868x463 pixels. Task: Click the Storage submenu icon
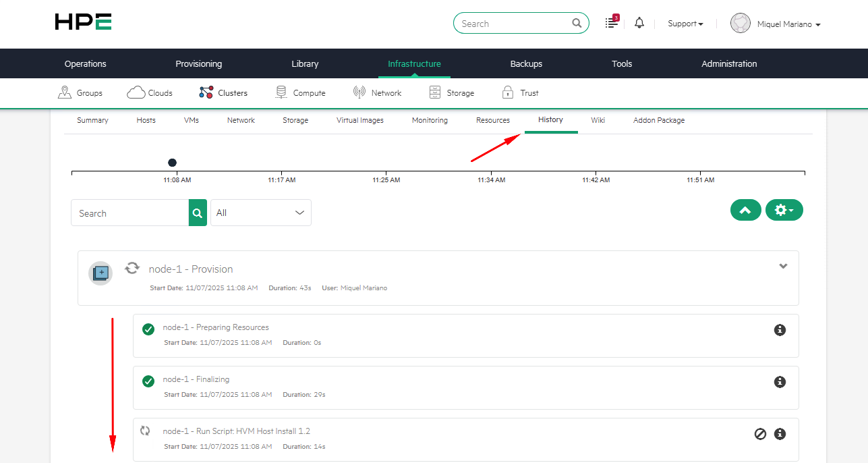click(434, 92)
